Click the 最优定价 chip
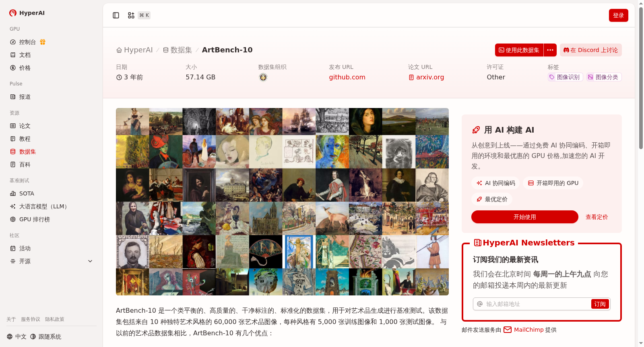This screenshot has height=347, width=644. [x=492, y=199]
